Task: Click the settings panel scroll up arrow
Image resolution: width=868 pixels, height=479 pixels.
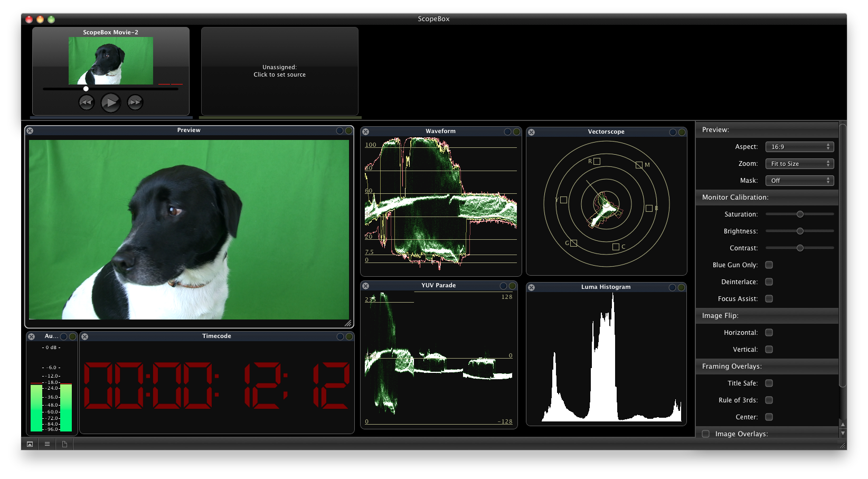Action: pos(843,425)
